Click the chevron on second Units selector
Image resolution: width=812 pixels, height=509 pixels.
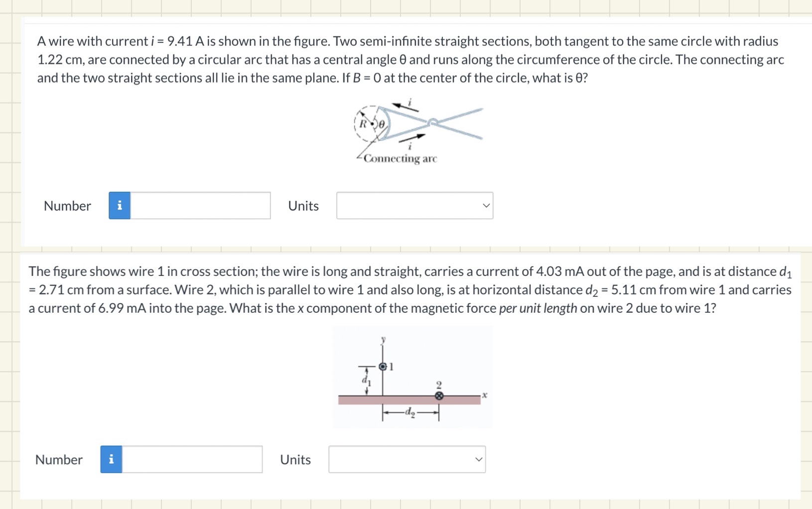tap(478, 459)
